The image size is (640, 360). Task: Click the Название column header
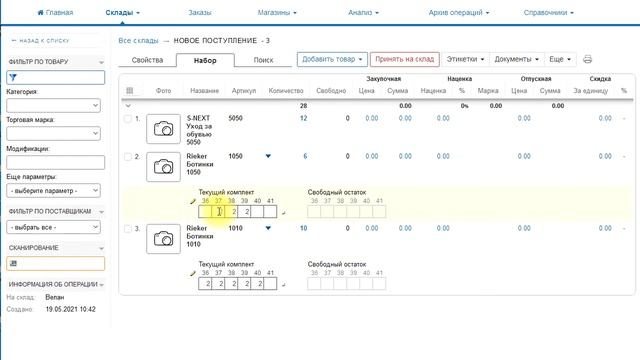point(204,91)
